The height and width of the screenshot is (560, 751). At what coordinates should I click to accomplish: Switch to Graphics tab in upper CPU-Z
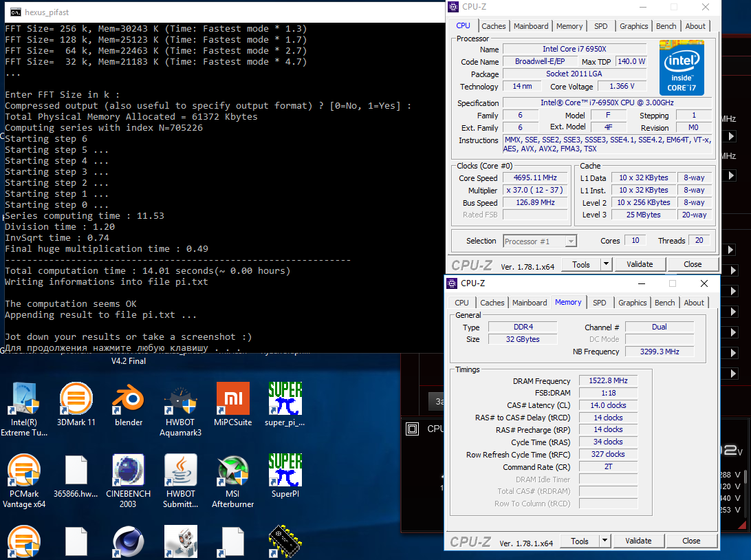633,26
